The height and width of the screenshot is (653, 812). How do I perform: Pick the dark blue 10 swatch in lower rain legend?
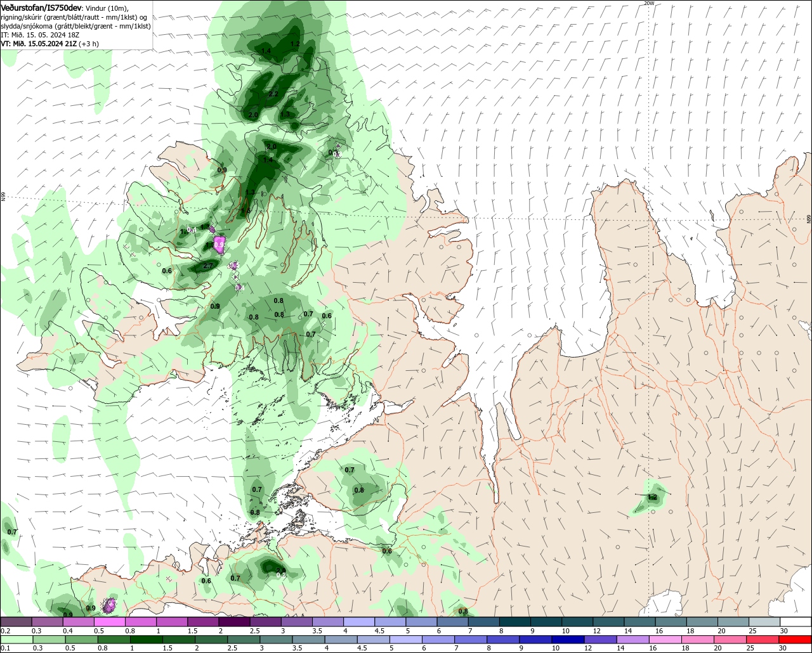point(568,640)
